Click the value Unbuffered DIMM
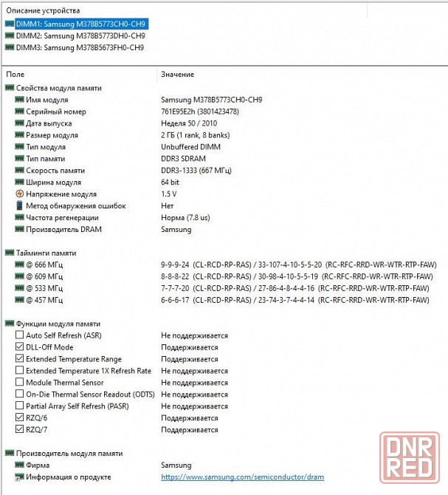This screenshot has width=448, height=495. [x=190, y=147]
